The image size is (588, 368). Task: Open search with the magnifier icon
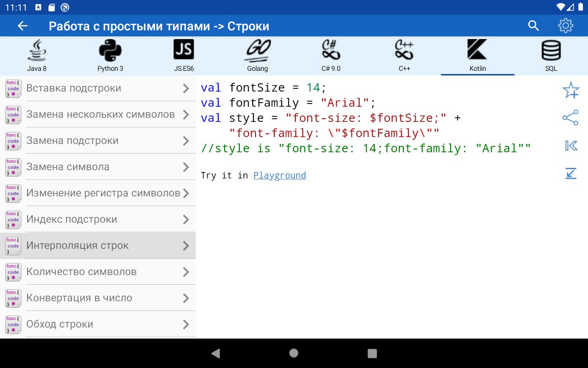[533, 26]
